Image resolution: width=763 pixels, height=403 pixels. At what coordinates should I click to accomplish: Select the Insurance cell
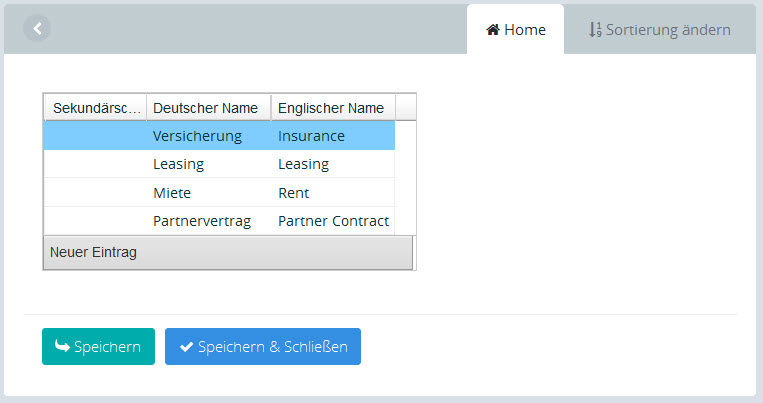pyautogui.click(x=311, y=136)
